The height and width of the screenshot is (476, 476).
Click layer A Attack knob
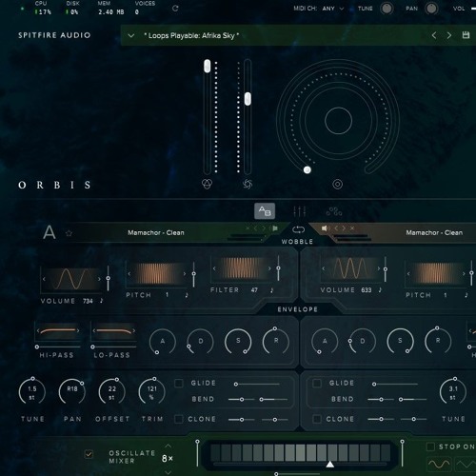pos(163,342)
